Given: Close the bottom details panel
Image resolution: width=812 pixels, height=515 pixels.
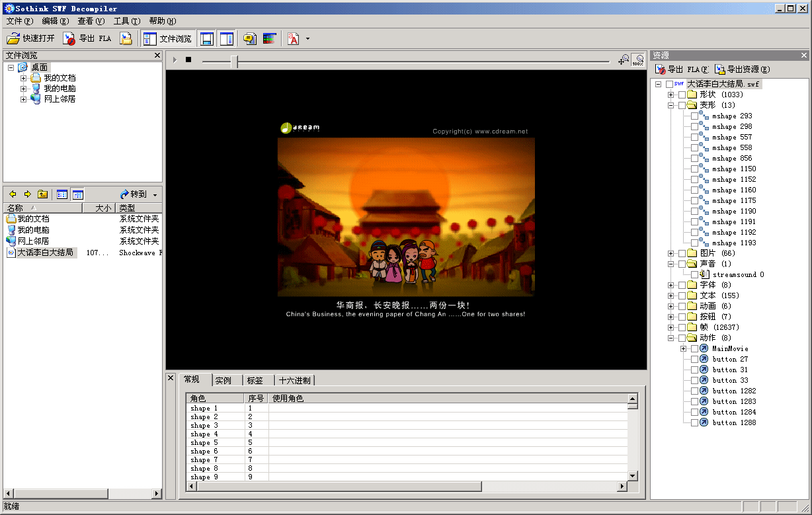Looking at the screenshot, I should point(171,378).
